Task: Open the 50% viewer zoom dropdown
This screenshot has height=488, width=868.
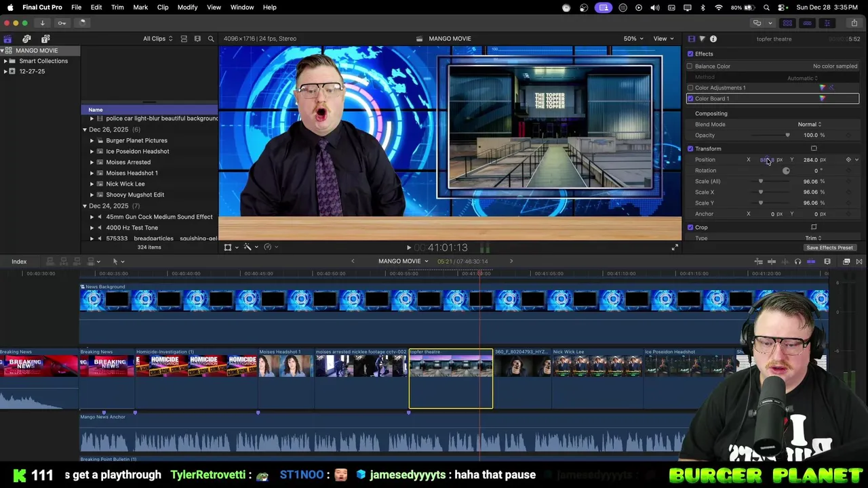Action: (633, 39)
